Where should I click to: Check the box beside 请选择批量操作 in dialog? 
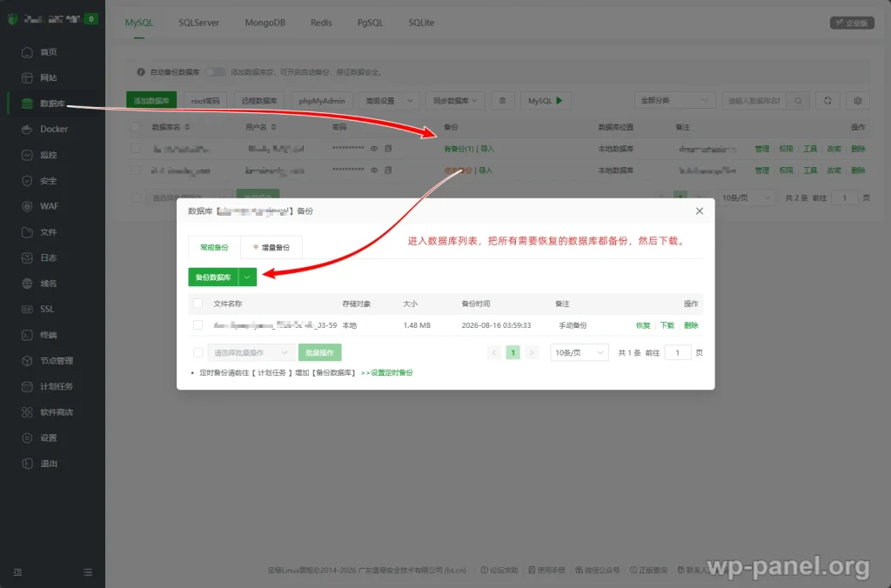click(x=198, y=353)
